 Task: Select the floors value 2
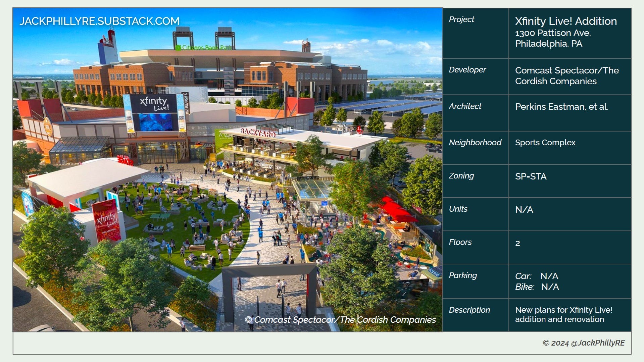517,243
